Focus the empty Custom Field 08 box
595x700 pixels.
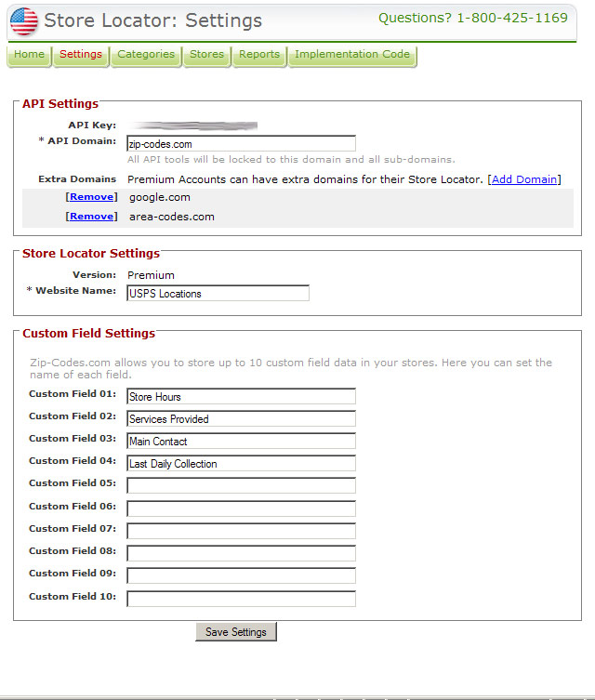241,553
